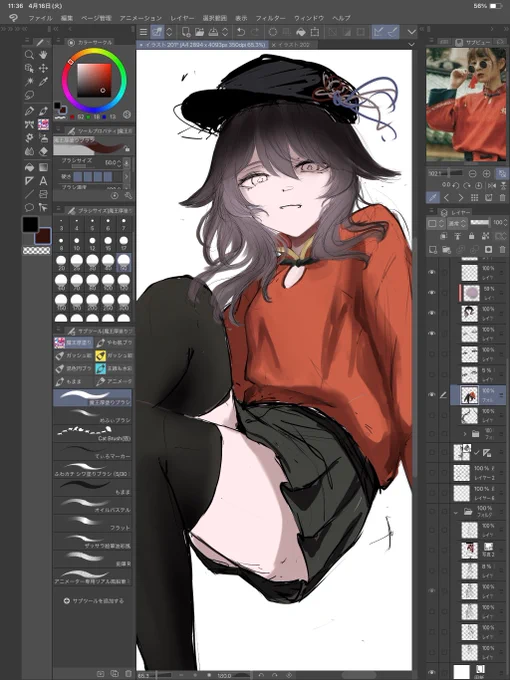
Task: Click the Create Layer Mask icon
Action: pos(488,249)
